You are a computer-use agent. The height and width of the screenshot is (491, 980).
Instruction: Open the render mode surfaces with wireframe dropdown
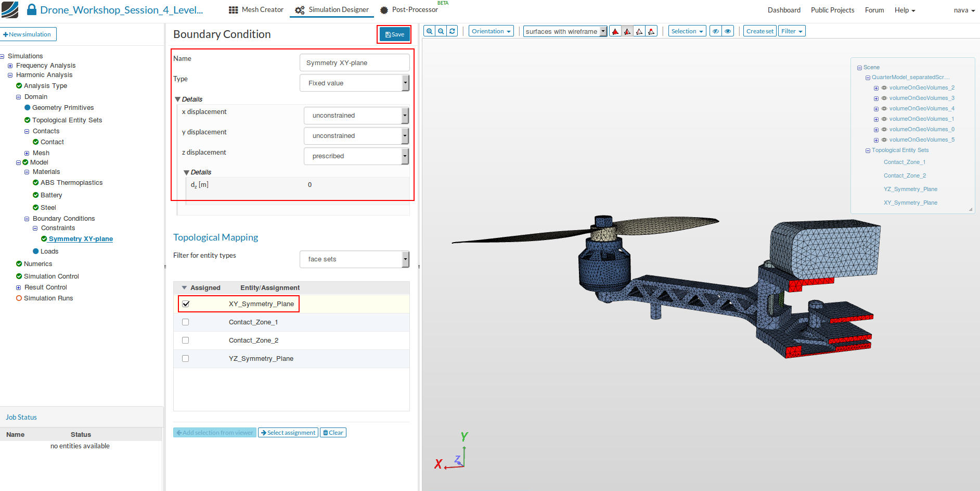click(x=565, y=31)
